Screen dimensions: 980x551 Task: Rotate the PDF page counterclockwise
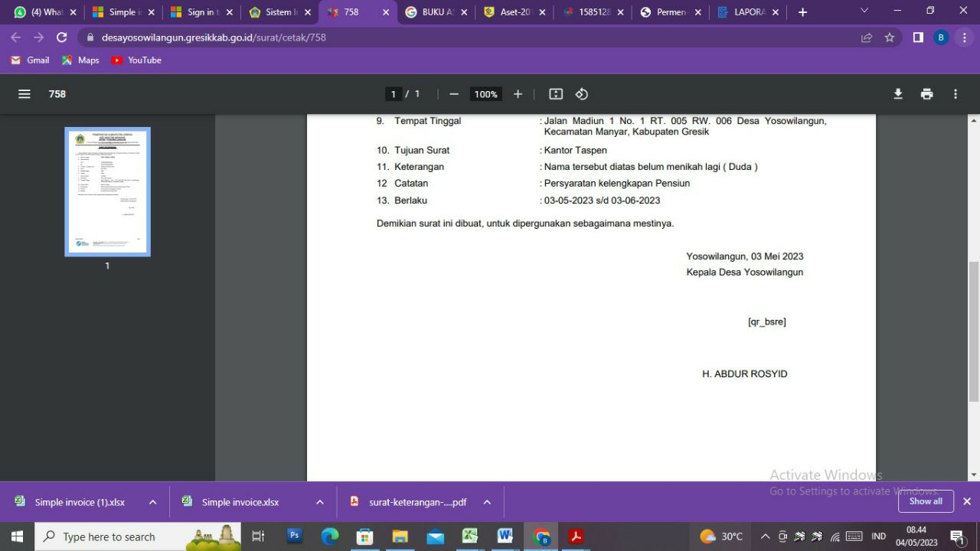pyautogui.click(x=581, y=93)
